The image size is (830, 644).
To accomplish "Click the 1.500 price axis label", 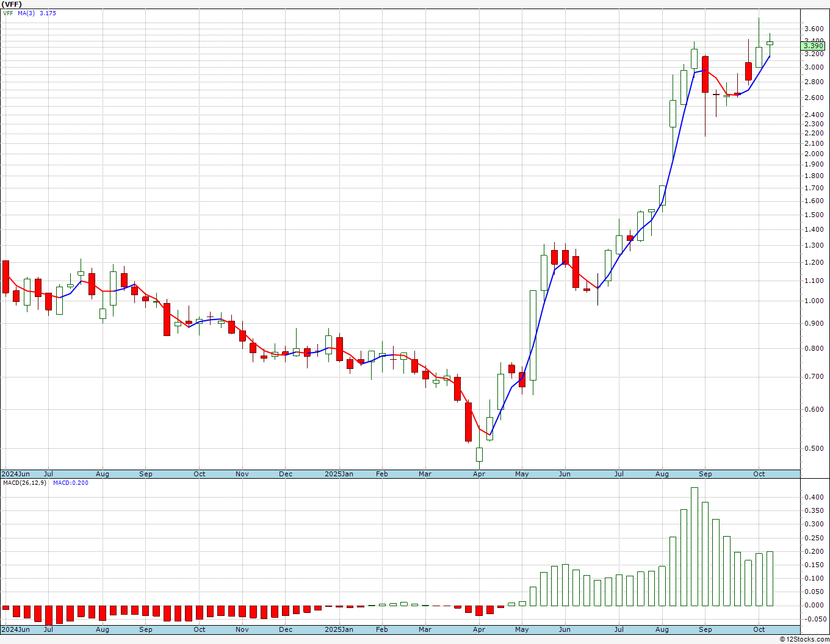I will (x=814, y=215).
